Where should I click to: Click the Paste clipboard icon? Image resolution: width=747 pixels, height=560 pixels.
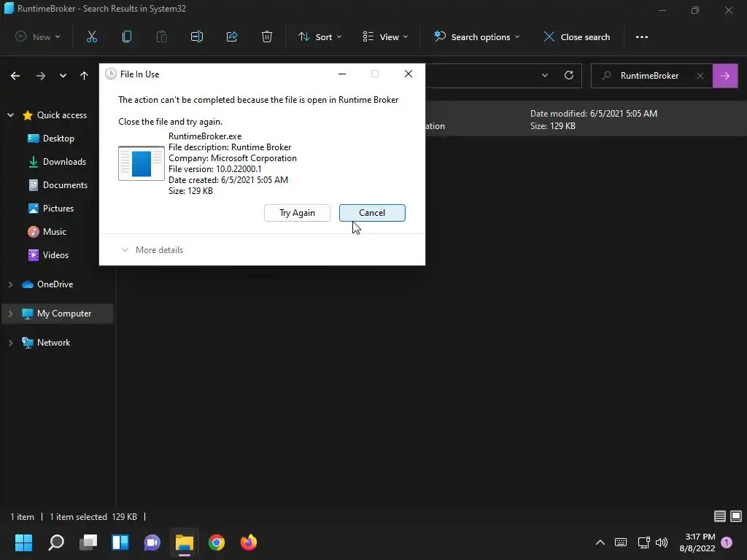click(162, 36)
